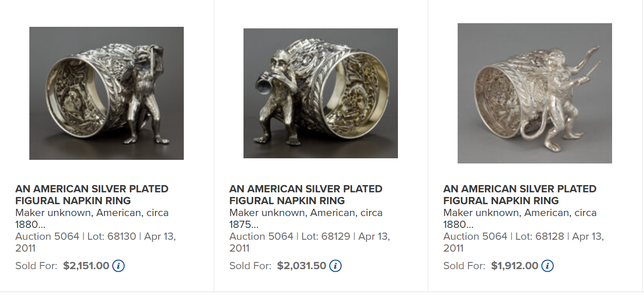Screen dimensions: 644x297
Task: View image of monkey blowing horn napkin ring
Action: pos(321,93)
